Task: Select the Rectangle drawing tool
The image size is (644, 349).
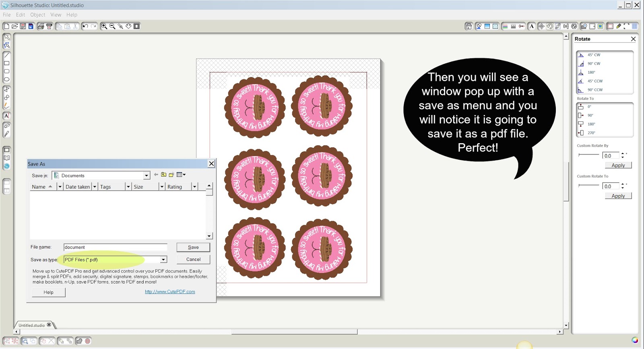Action: coord(7,63)
